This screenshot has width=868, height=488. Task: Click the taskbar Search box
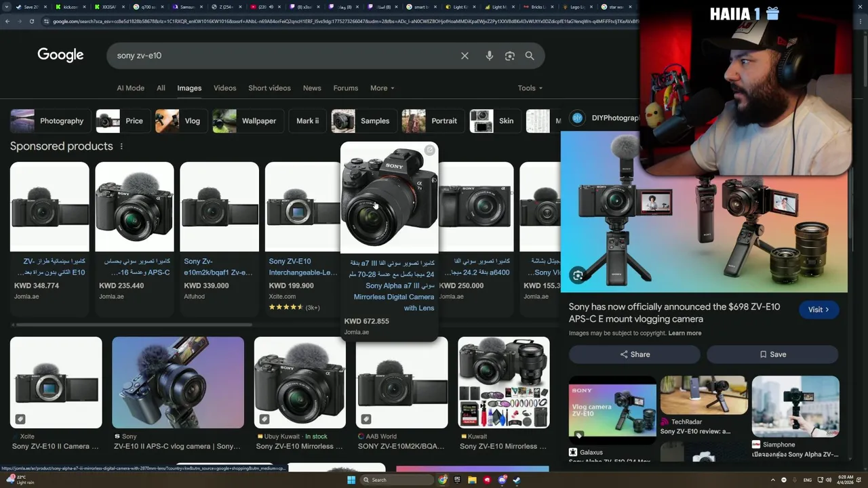click(397, 480)
